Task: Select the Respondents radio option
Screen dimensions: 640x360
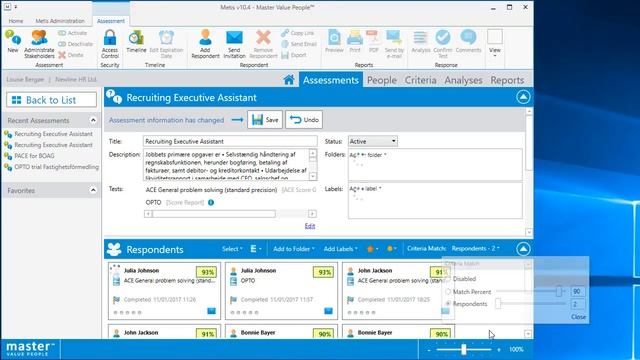Action: (448, 304)
